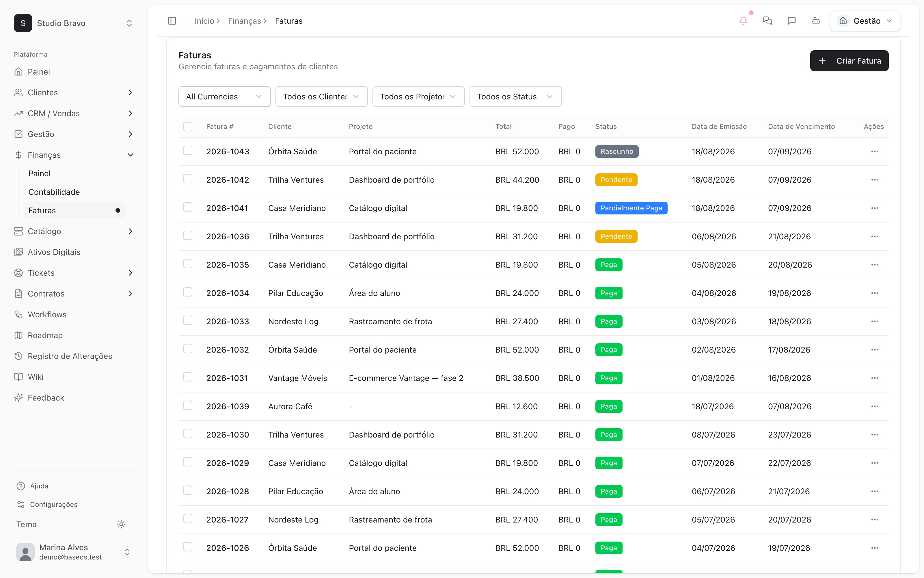Click the Studio Bravo logo badge

[23, 23]
